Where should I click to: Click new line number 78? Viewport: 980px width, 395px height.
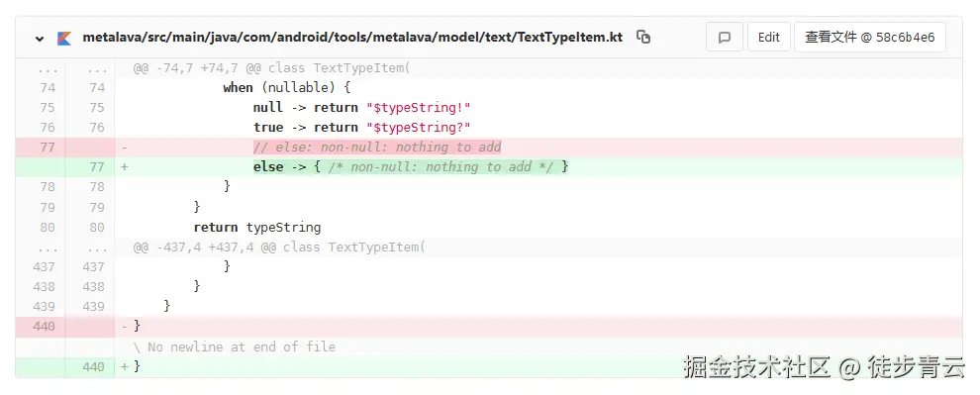point(97,187)
